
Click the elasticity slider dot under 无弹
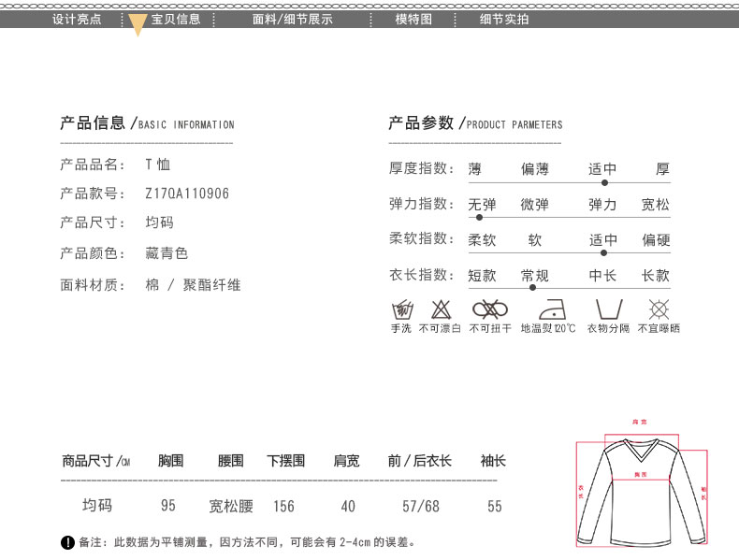480,217
